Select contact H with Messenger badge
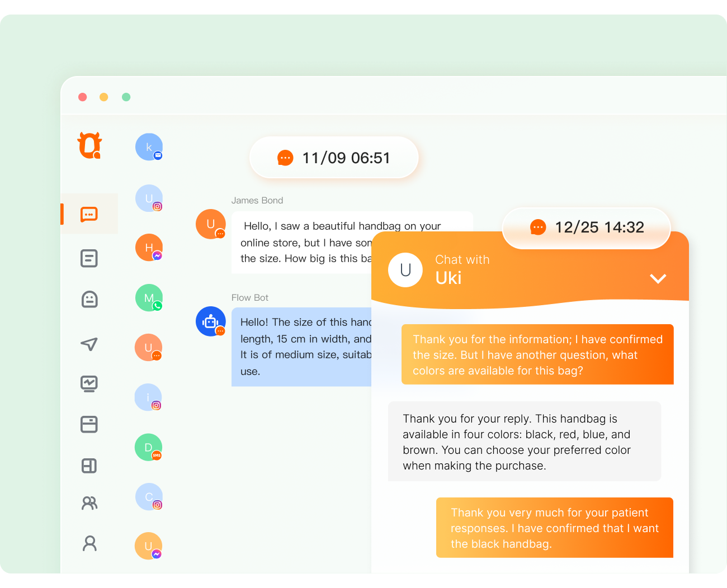Screen dimensions: 727x588 149,248
